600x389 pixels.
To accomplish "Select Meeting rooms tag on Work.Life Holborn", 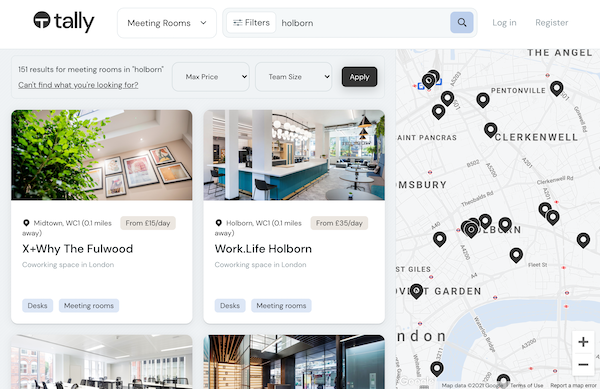I will [x=281, y=306].
